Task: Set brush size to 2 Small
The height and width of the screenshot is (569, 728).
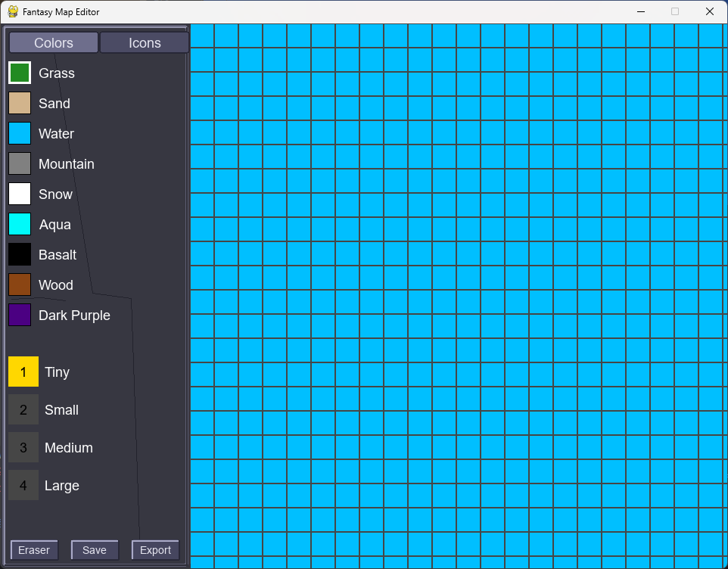Action: (23, 409)
